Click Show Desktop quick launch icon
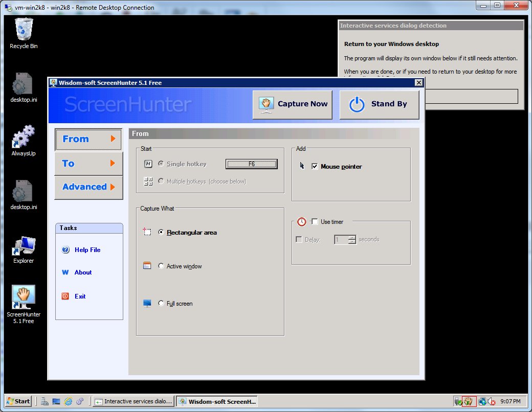 56,401
